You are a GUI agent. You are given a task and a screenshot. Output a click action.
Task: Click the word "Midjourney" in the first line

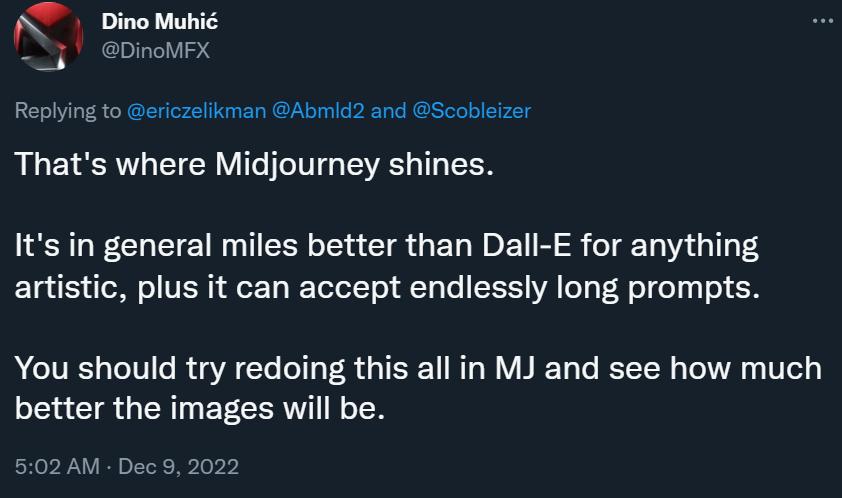[x=307, y=165]
